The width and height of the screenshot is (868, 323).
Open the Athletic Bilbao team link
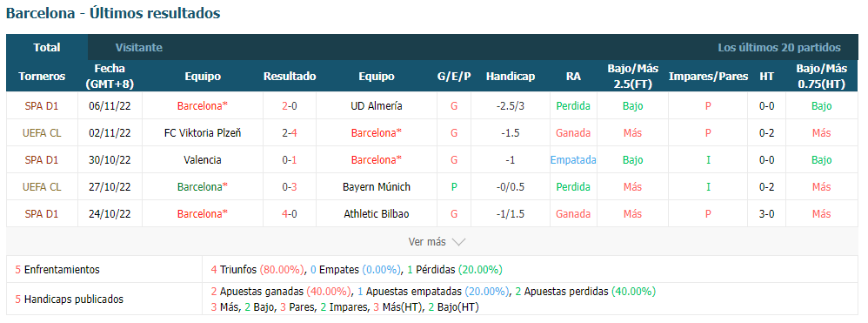pos(377,214)
